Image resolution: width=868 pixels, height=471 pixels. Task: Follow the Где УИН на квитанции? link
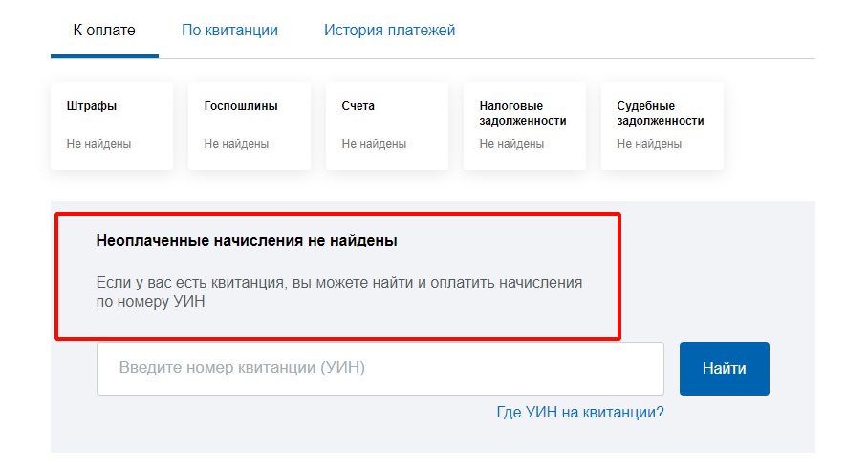coord(579,413)
